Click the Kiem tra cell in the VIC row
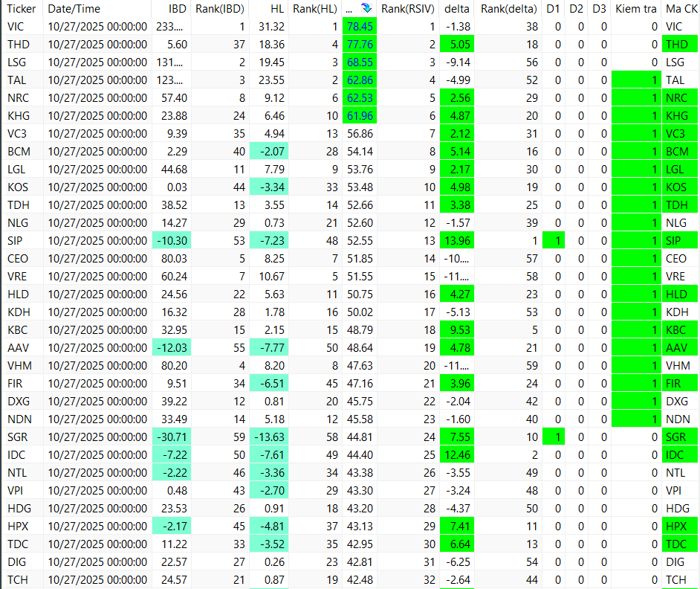 click(x=637, y=26)
